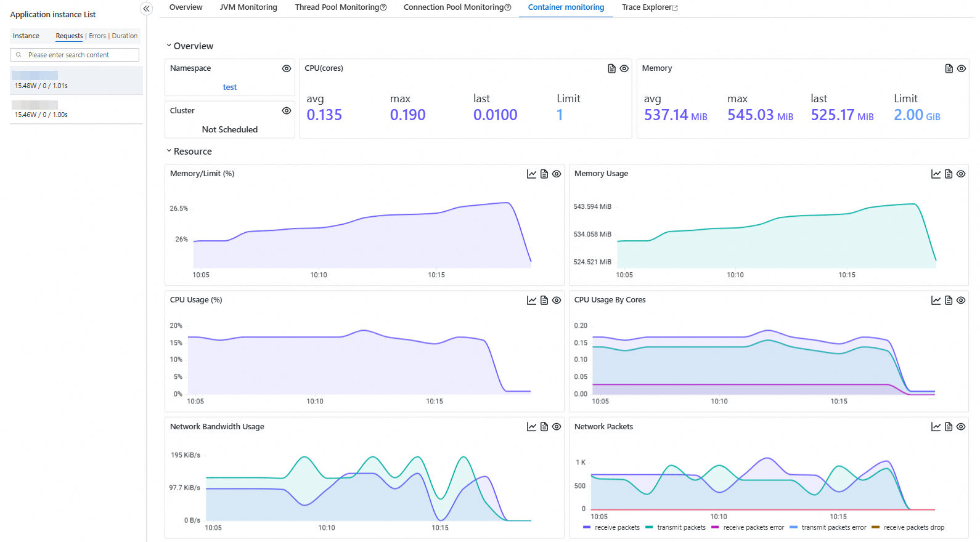This screenshot has height=542, width=980.
Task: Sort instance list by Duration
Action: tap(125, 36)
